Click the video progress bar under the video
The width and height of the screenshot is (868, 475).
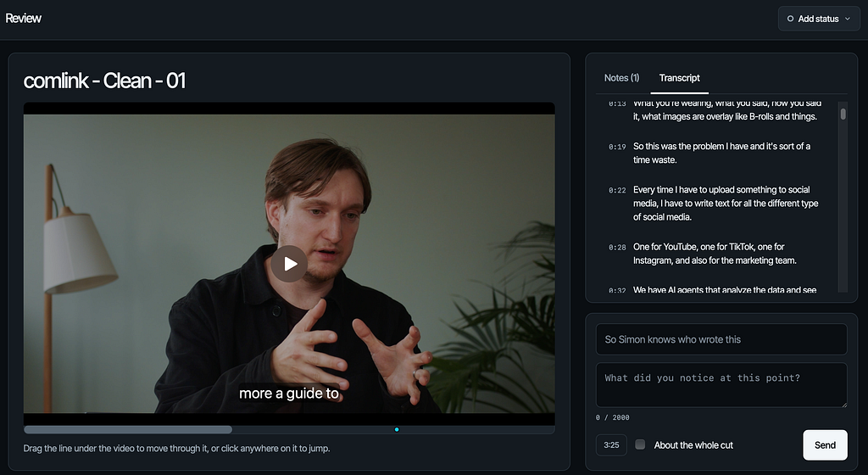pyautogui.click(x=289, y=429)
